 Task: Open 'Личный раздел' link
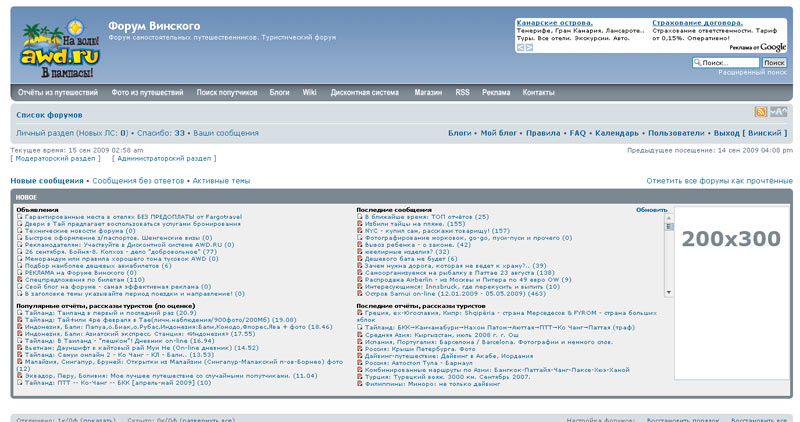point(45,133)
